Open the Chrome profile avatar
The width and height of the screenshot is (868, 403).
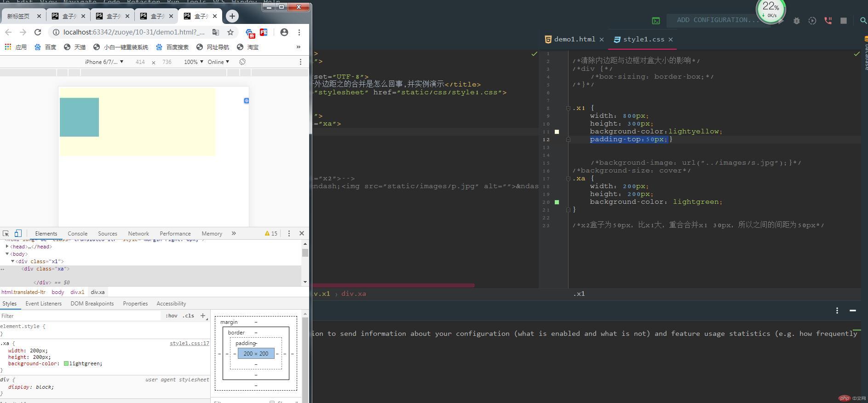click(284, 32)
